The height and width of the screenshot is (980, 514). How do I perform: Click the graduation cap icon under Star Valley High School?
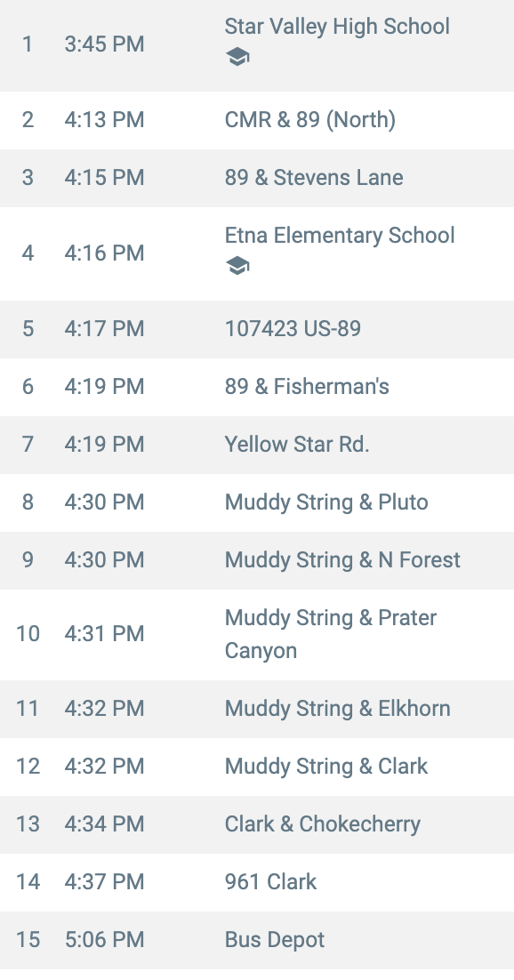click(x=237, y=58)
